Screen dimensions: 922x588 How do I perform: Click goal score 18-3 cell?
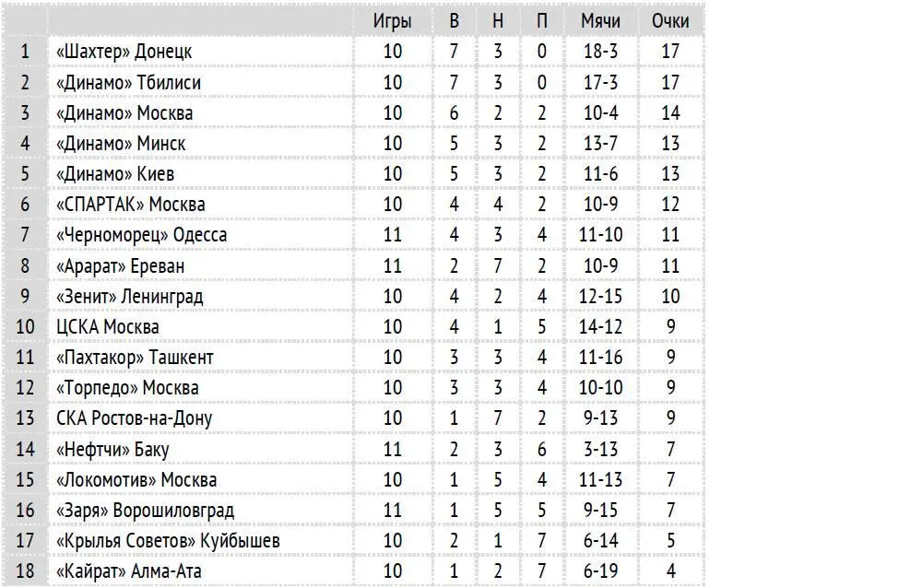600,52
